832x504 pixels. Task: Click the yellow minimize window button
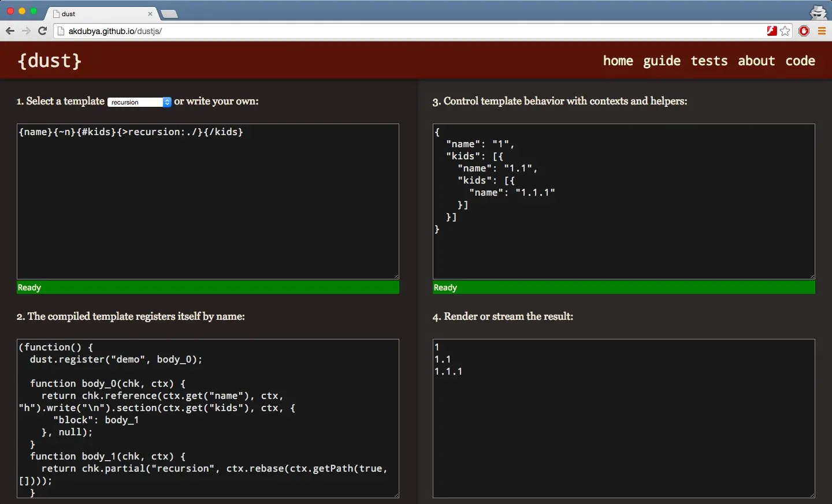[x=22, y=11]
